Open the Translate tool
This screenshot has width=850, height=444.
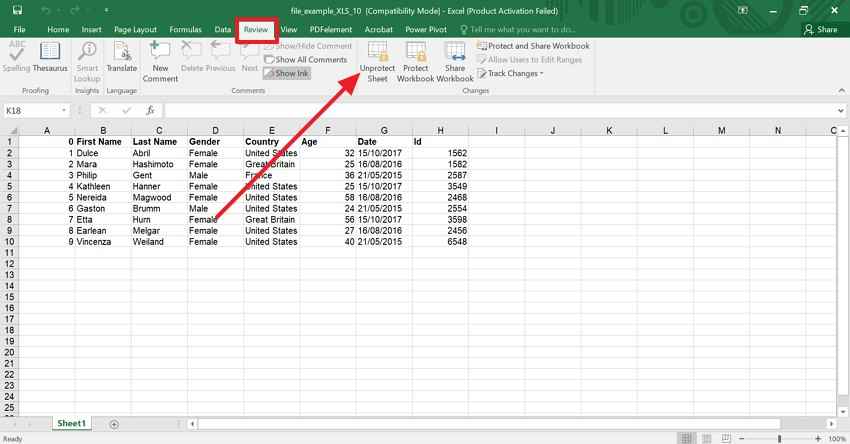click(x=121, y=56)
